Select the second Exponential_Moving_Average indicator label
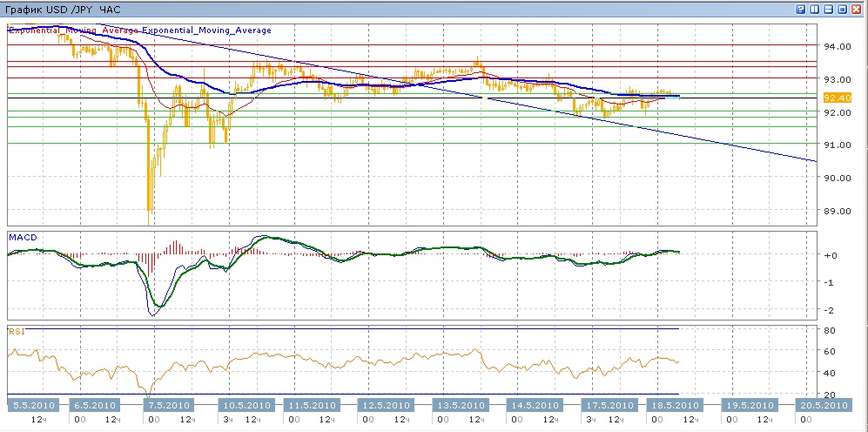Screen dimensions: 868x432 [207, 30]
